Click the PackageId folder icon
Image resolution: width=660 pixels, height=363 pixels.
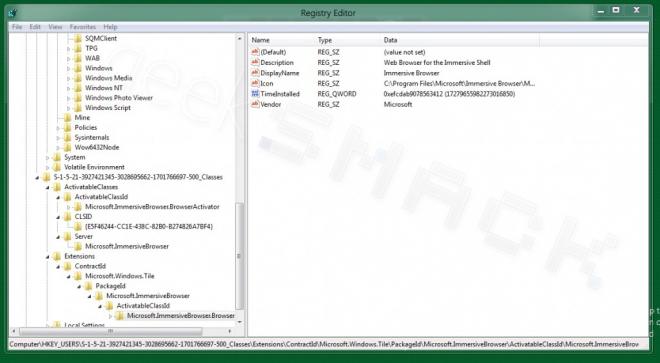88,286
